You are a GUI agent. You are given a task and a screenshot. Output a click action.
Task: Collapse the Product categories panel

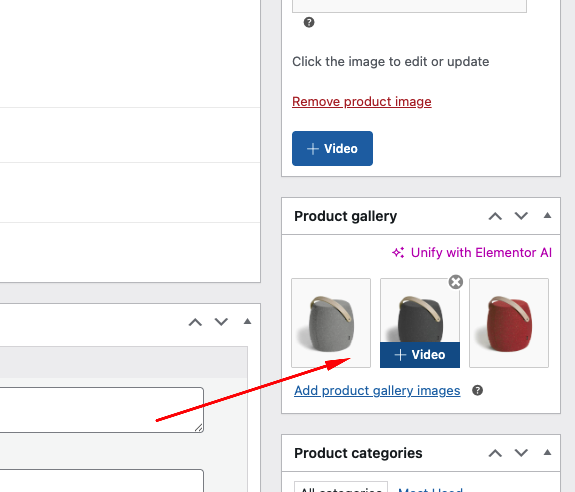[547, 452]
